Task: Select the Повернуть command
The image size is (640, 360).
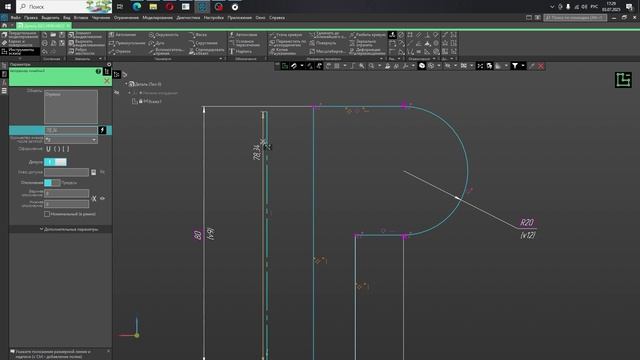Action: click(x=322, y=43)
